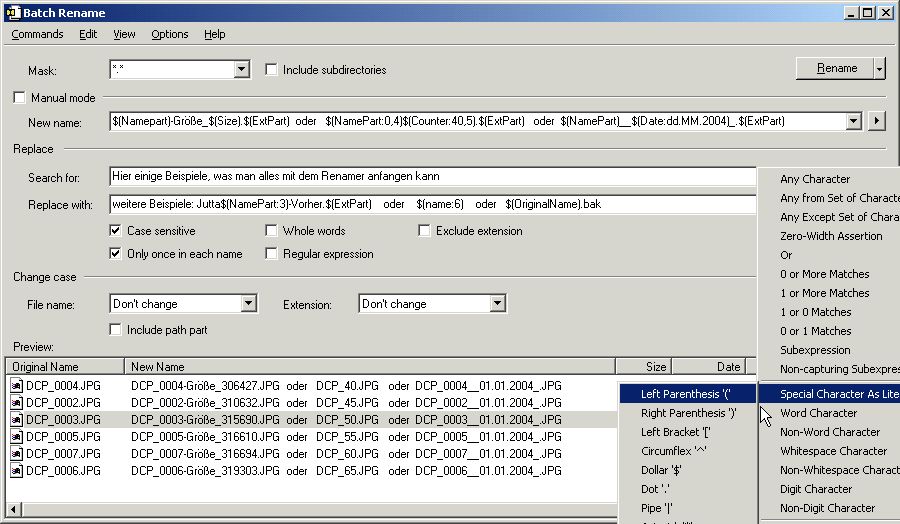Click the file icon of DCP_0002.JPG
This screenshot has height=524, width=900.
(17, 402)
